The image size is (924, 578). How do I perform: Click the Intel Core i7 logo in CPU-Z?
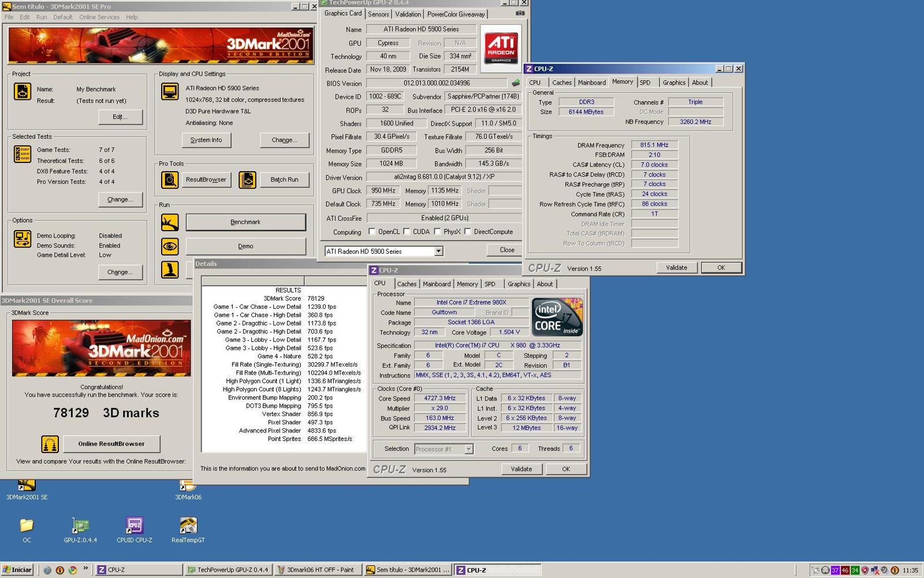557,317
